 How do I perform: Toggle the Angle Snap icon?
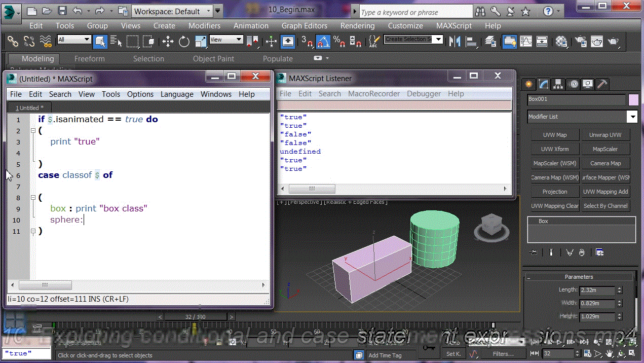[323, 41]
